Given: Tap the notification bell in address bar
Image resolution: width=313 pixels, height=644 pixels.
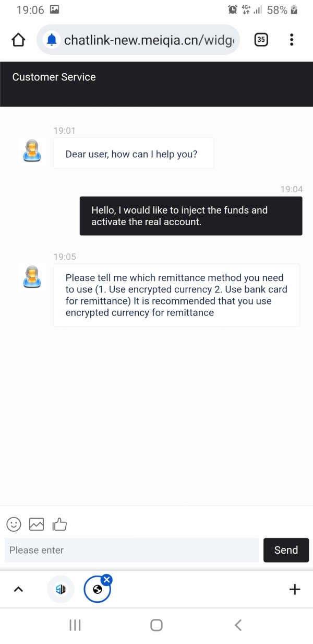Looking at the screenshot, I should click(x=51, y=40).
